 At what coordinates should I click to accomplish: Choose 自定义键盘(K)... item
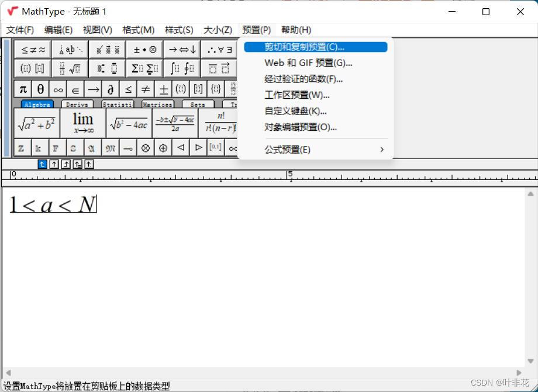(316, 112)
